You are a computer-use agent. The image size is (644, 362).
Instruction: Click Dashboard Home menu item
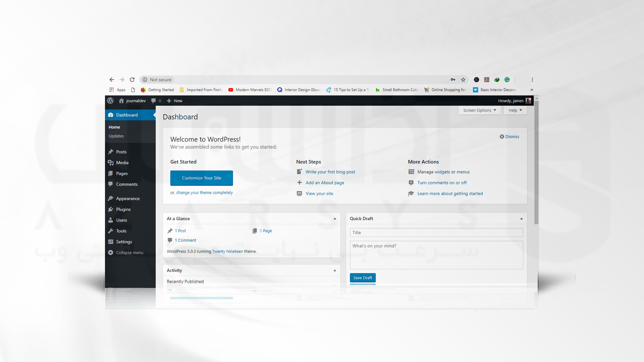114,127
